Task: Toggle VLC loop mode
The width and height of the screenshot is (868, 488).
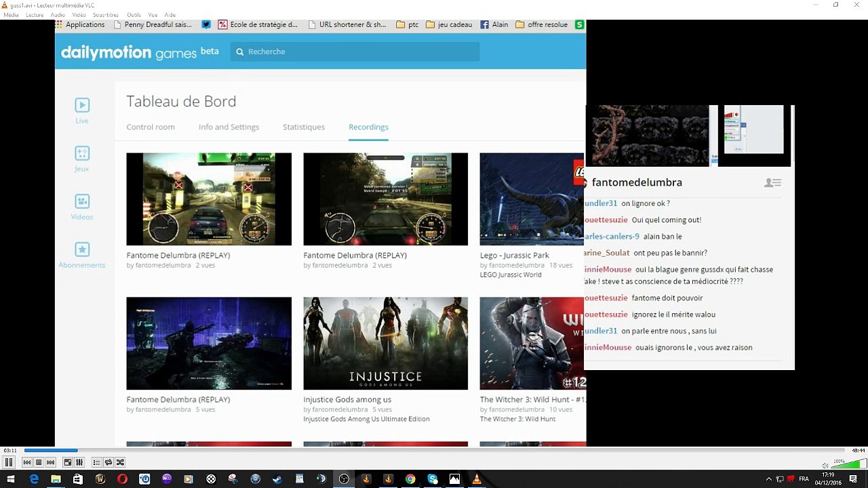Action: [x=108, y=462]
